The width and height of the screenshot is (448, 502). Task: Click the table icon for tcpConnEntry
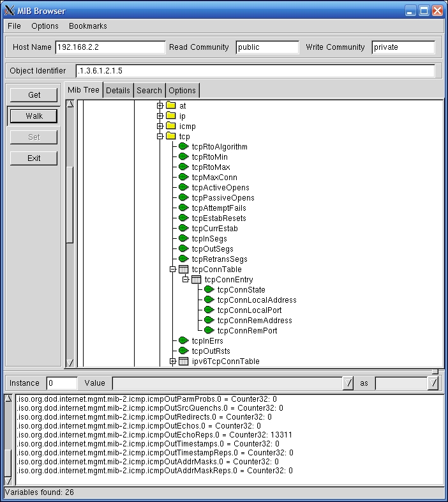pos(196,280)
